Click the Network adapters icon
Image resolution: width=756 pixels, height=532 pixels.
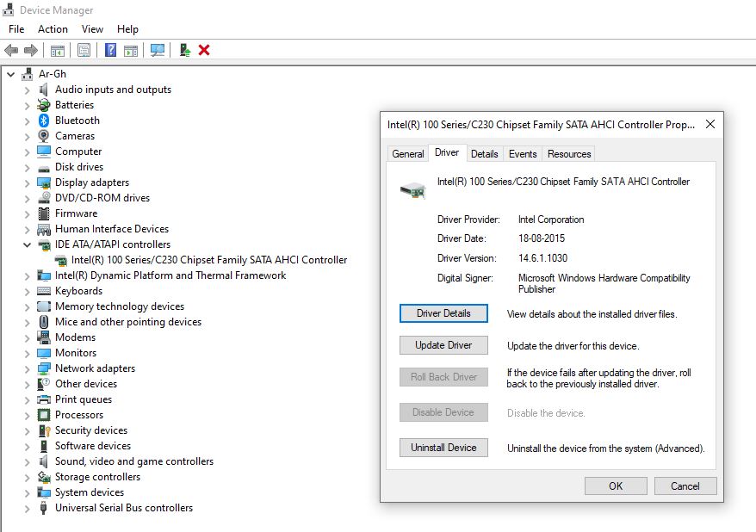point(44,368)
